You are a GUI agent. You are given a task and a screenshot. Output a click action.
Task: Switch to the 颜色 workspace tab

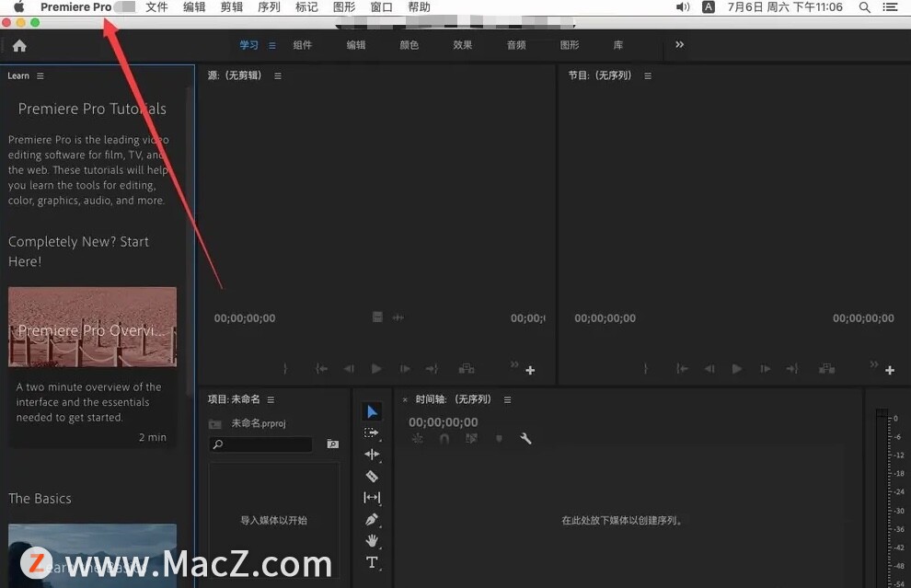(409, 45)
